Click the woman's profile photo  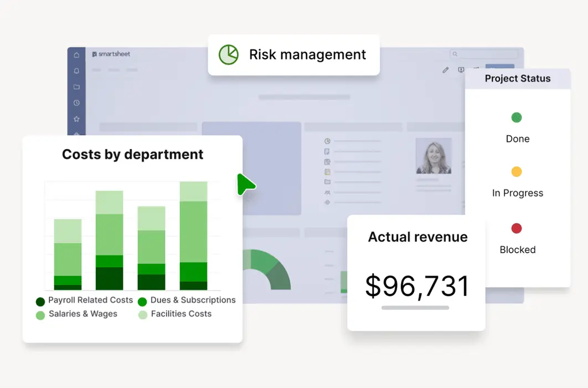point(434,156)
